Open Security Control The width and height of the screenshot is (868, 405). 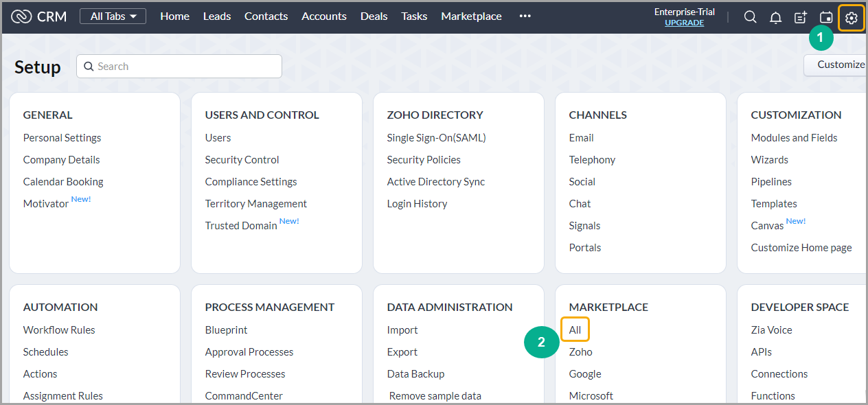click(242, 160)
